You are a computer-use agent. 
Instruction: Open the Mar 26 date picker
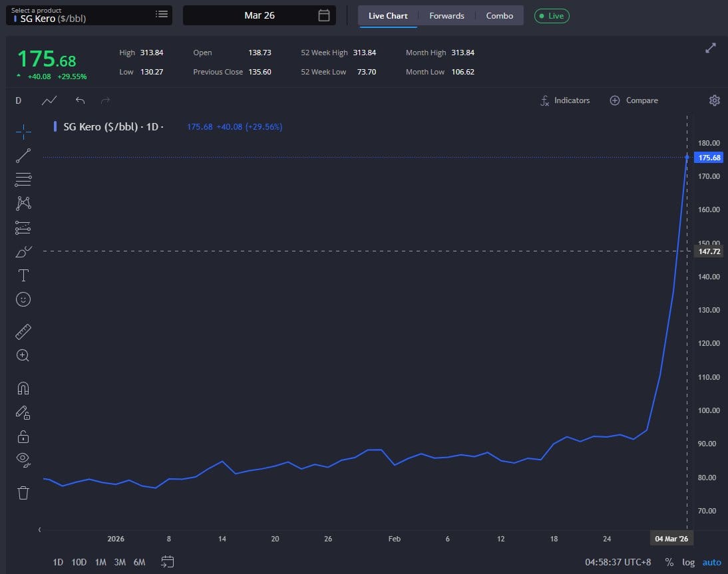[x=260, y=15]
